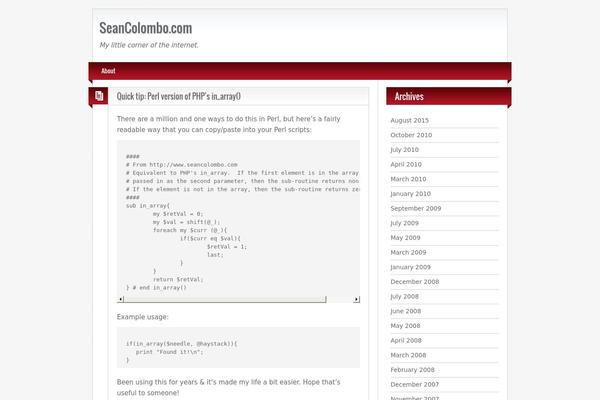Open the March 2010 archive
Image resolution: width=600 pixels, height=400 pixels.
click(x=408, y=179)
